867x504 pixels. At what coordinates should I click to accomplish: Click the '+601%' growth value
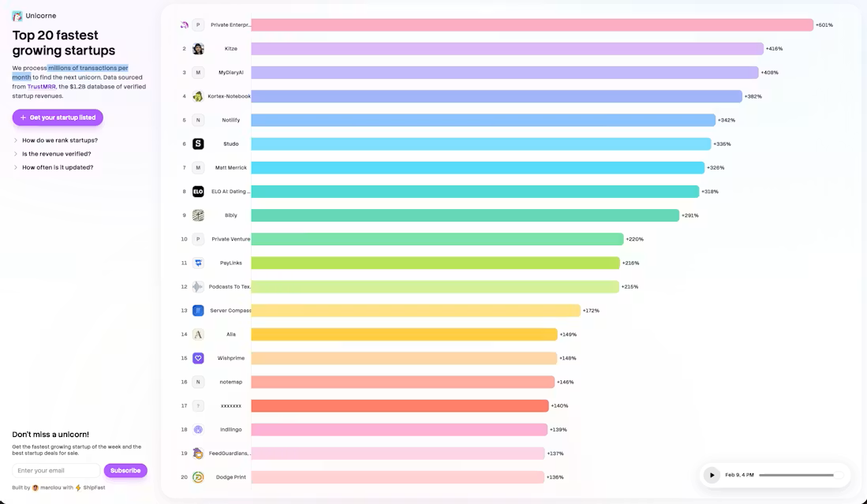click(824, 25)
